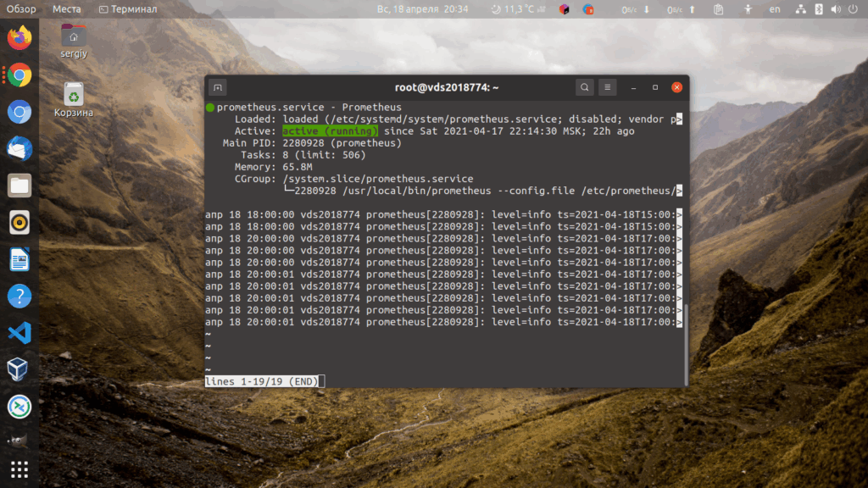Open Chromium browser in the dock
The image size is (868, 488).
(x=19, y=112)
